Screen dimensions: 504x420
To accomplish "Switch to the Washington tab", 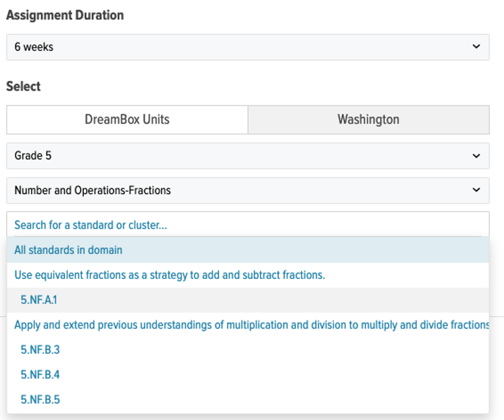I will 368,120.
